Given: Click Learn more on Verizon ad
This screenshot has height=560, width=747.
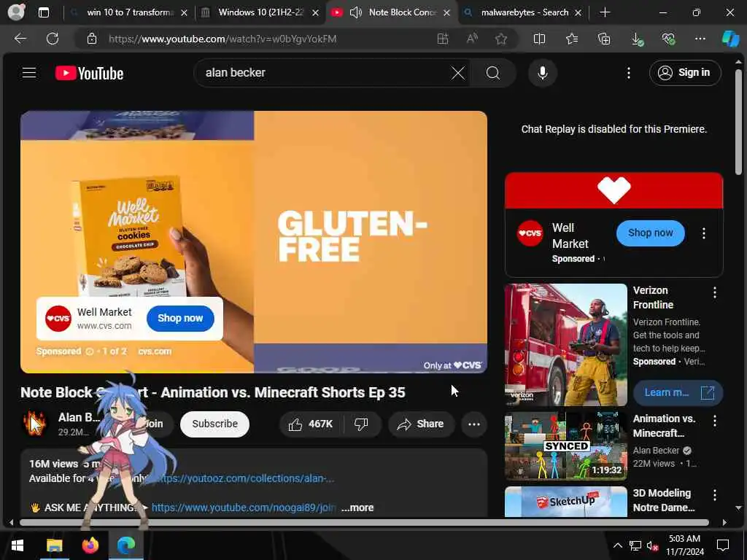Looking at the screenshot, I should pos(678,392).
